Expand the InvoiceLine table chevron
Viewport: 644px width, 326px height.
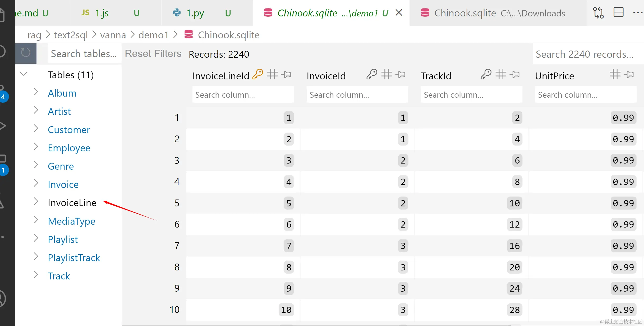[36, 202]
